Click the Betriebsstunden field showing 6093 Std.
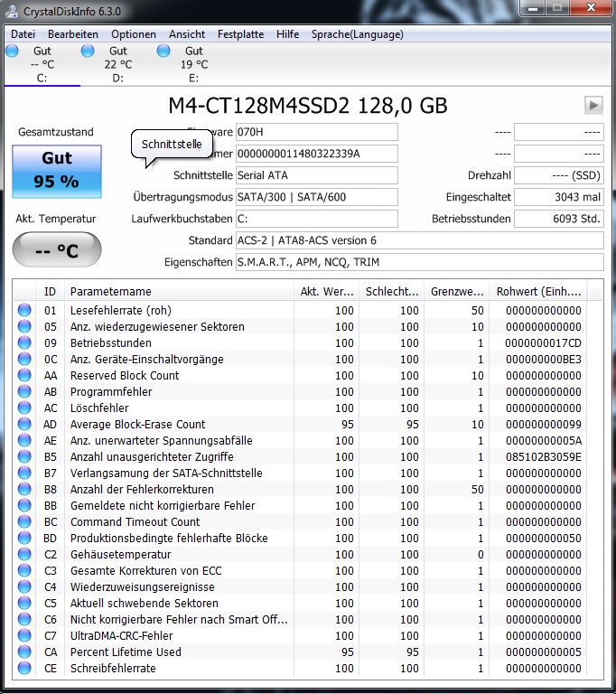The height and width of the screenshot is (694, 616). pos(559,219)
